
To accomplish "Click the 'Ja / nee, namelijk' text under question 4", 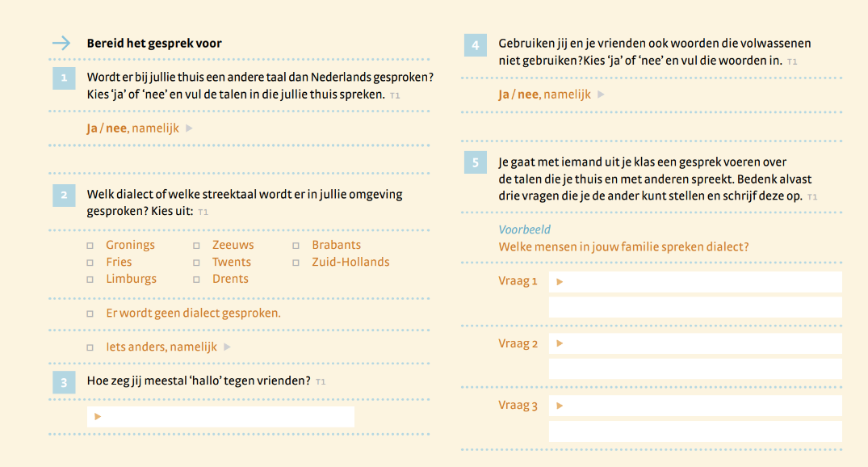I will click(x=544, y=95).
